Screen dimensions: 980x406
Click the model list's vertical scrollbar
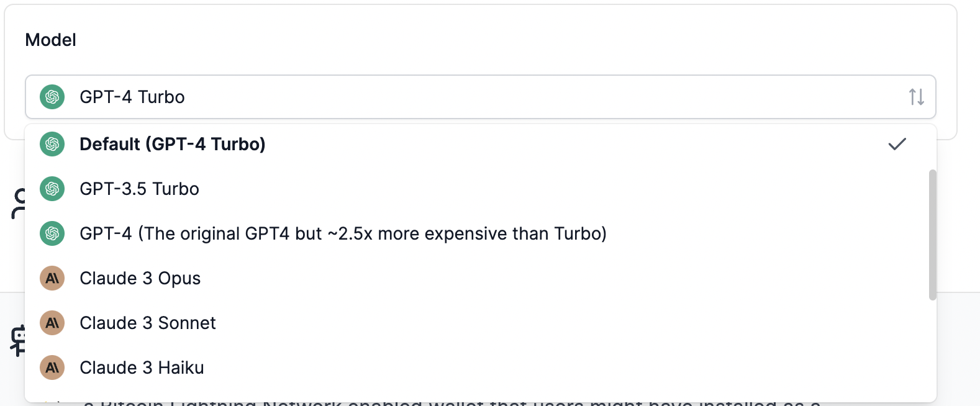pyautogui.click(x=932, y=235)
